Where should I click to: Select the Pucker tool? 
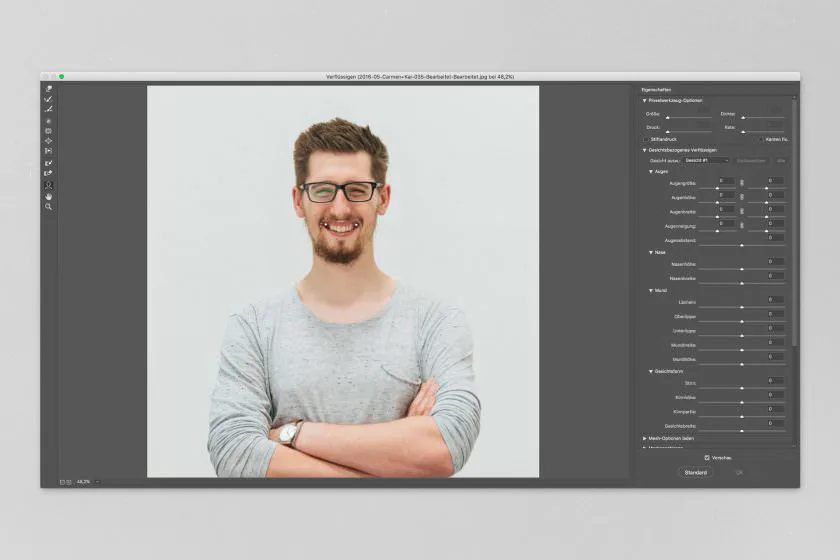(x=48, y=130)
